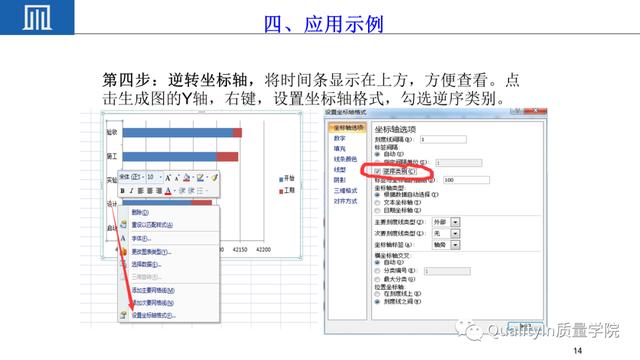The image size is (640, 360).
Task: Open 次要刻度线类型 dropdown
Action: tap(455, 233)
